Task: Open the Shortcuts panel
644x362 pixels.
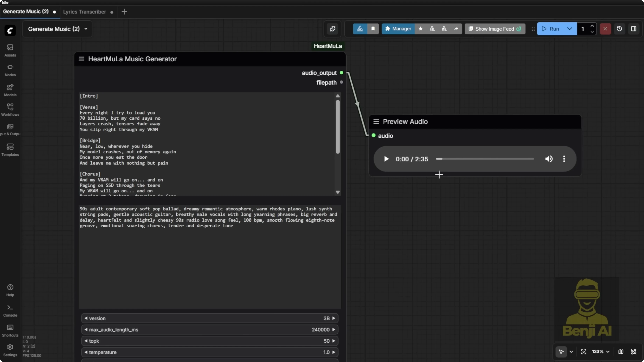Action: [x=10, y=330]
